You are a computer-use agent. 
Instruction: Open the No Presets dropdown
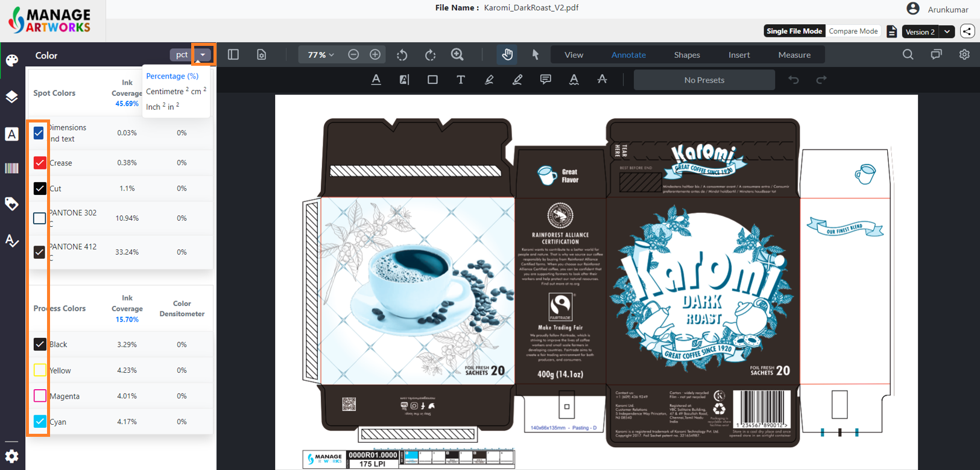704,80
